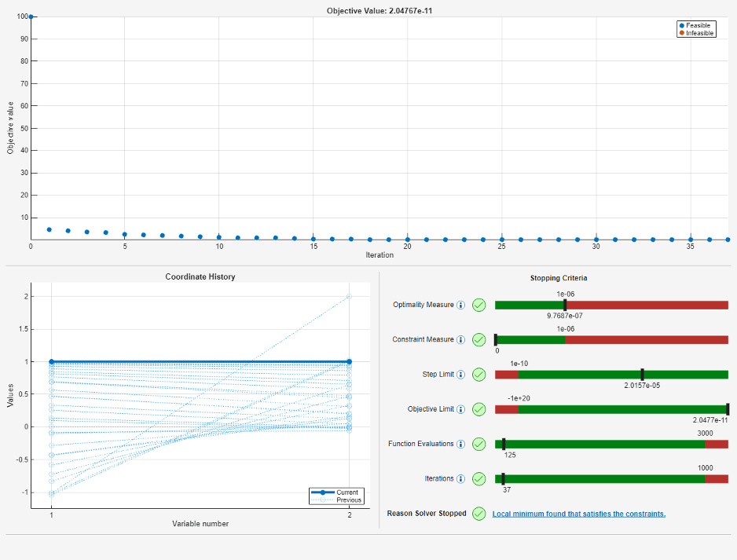This screenshot has height=560, width=737.
Task: Click the current value marker for variable 1
Action: [52, 362]
